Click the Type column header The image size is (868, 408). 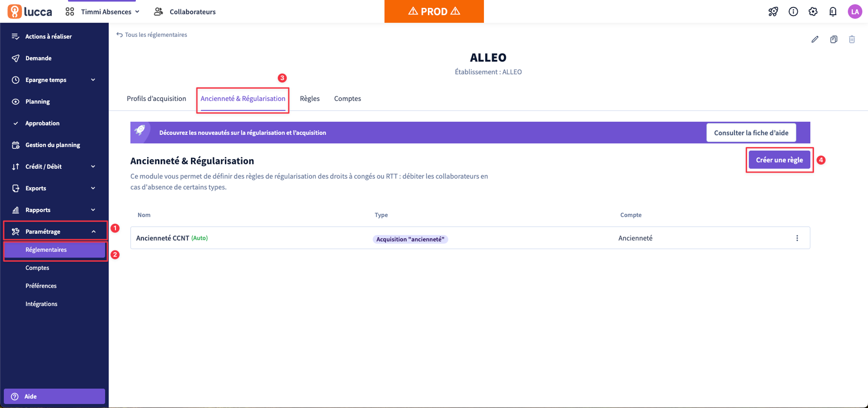[381, 215]
